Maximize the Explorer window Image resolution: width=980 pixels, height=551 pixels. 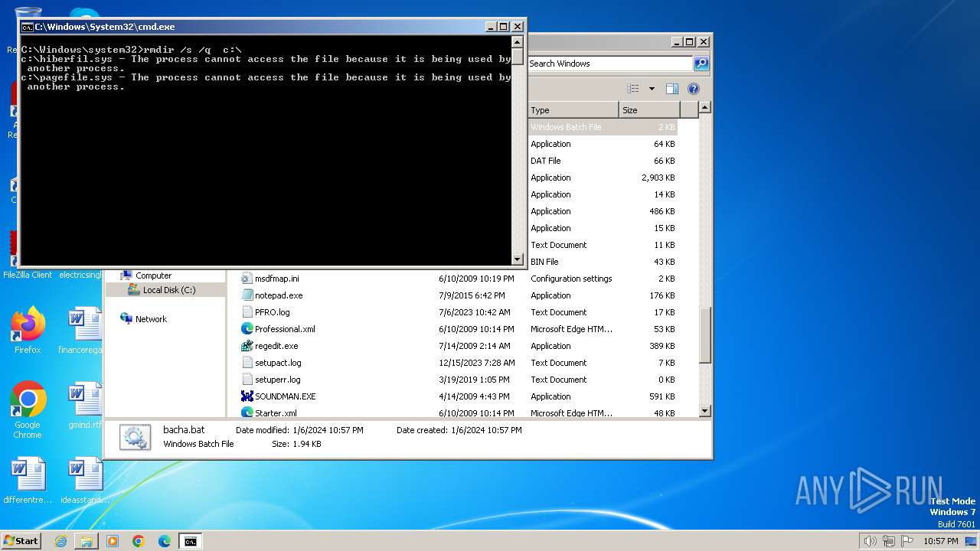click(690, 42)
